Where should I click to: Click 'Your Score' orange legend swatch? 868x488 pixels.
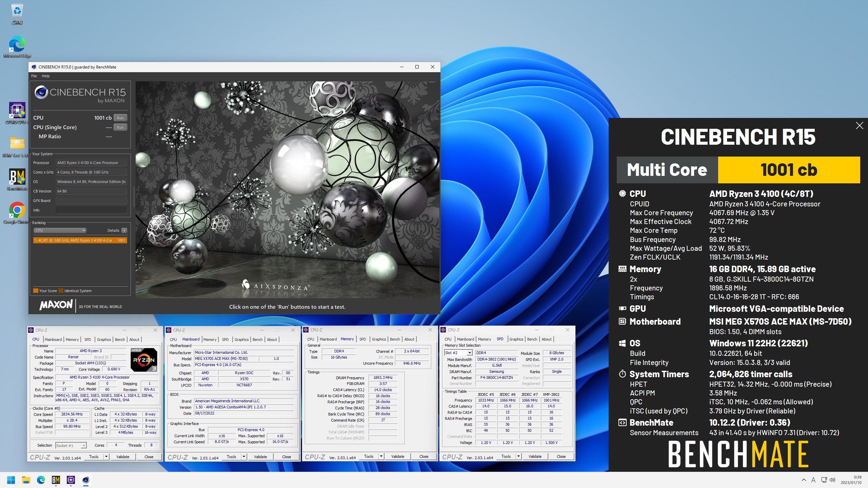point(36,291)
